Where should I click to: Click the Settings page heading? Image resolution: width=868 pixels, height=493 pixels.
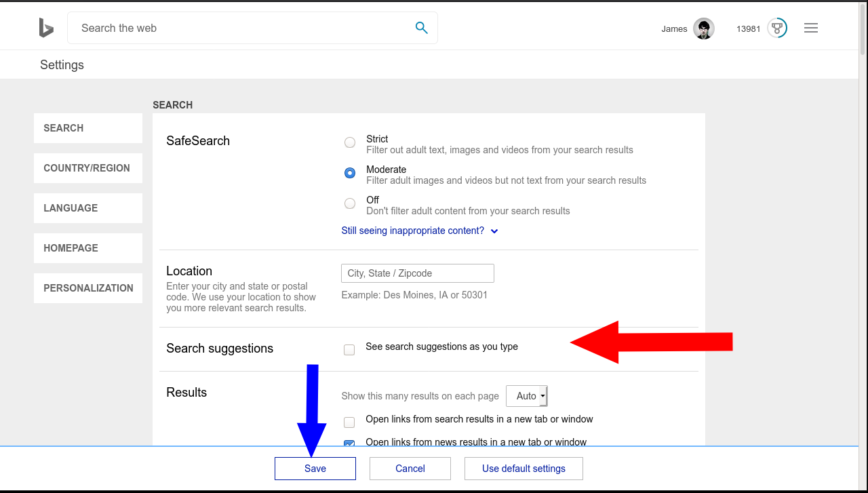[x=62, y=65]
